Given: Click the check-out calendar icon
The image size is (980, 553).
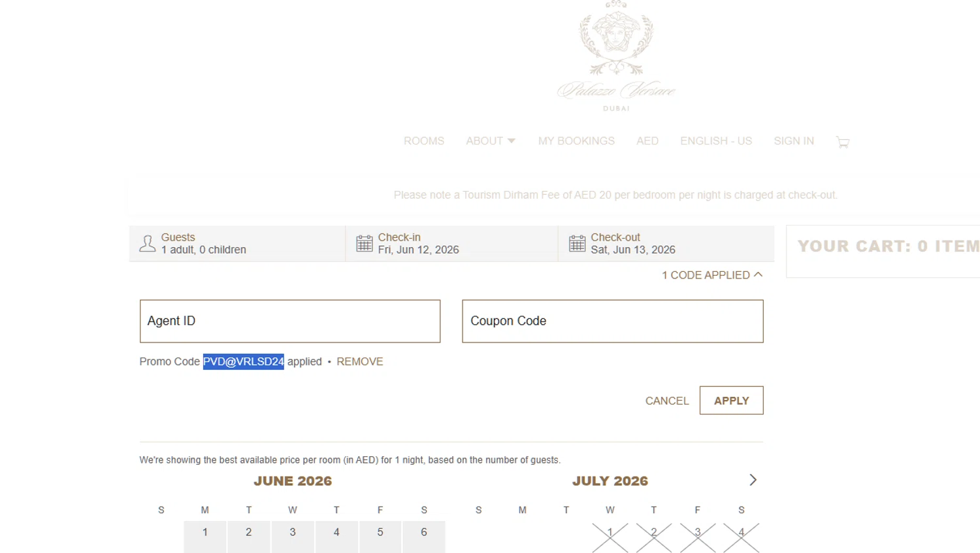Looking at the screenshot, I should 578,244.
